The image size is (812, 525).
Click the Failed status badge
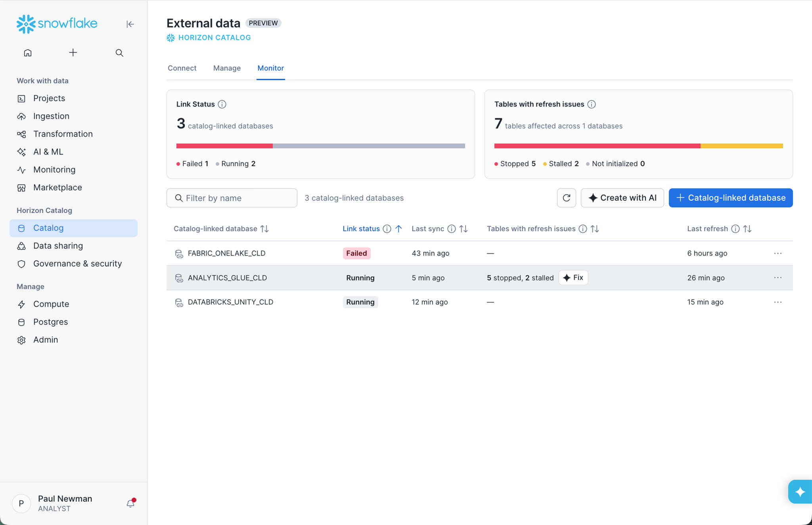pyautogui.click(x=356, y=253)
